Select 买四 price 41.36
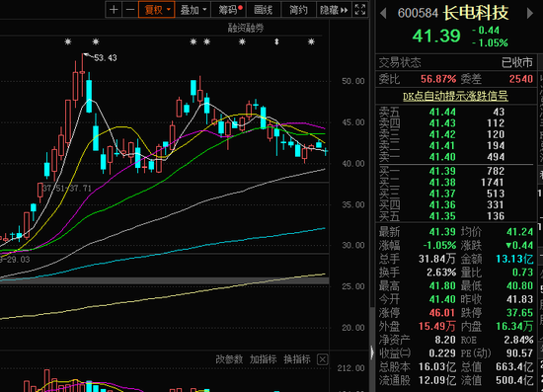Screen dimensions: 543x392 coord(442,205)
